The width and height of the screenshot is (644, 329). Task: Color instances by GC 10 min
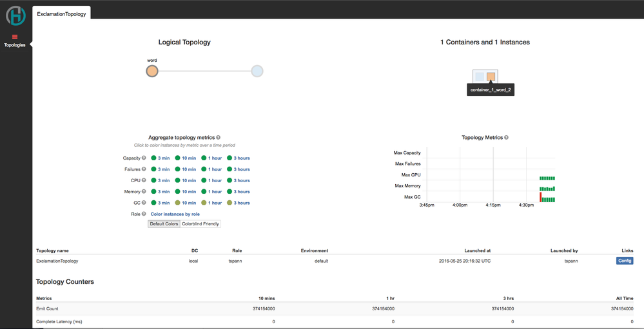[x=185, y=203]
